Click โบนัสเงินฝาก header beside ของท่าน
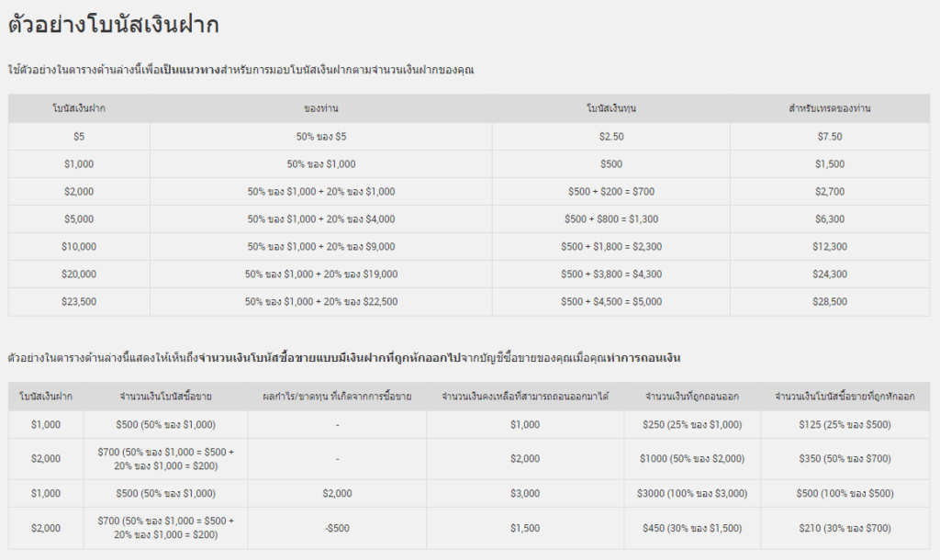This screenshot has width=940, height=560. coord(79,108)
